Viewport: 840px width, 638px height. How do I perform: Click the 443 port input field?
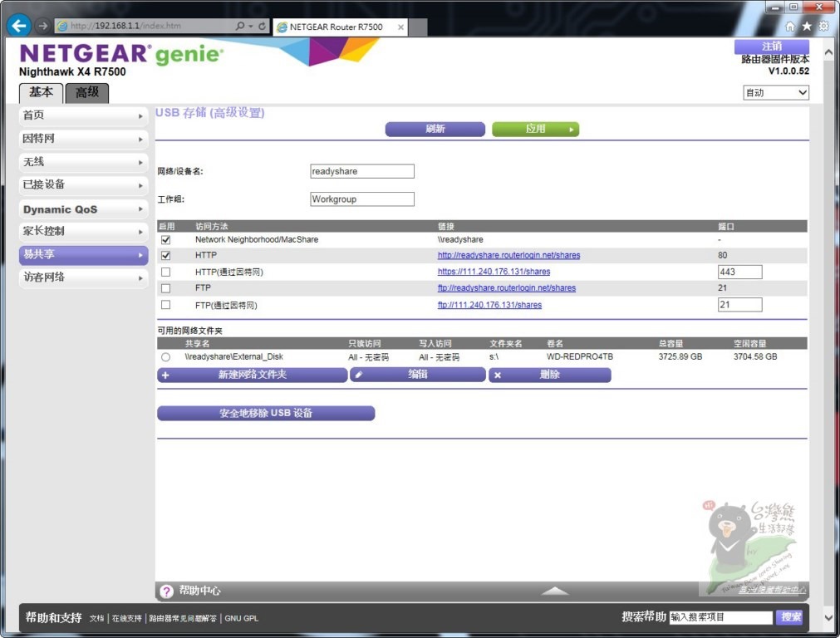tap(739, 272)
